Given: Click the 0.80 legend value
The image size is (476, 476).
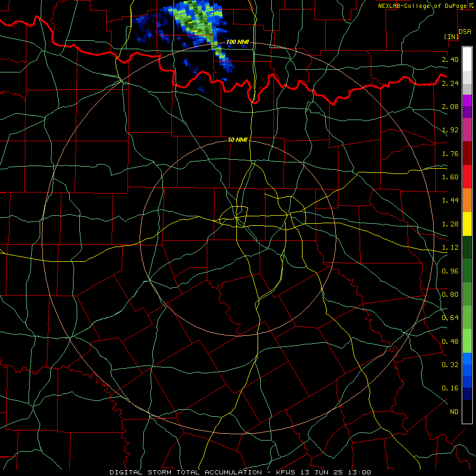Looking at the screenshot, I should (450, 295).
